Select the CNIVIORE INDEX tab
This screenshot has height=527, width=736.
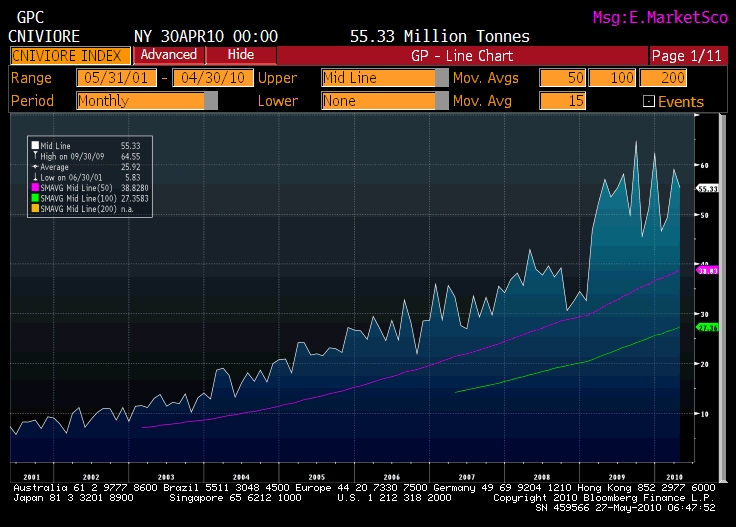69,55
